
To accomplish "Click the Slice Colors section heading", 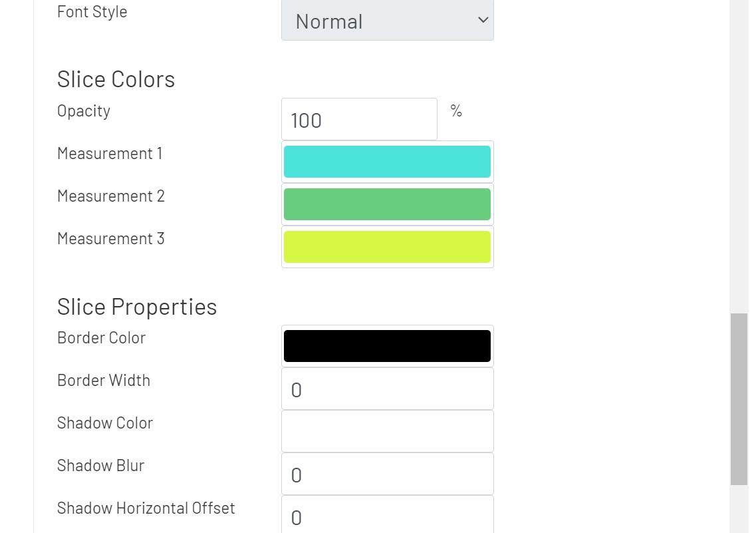I will click(116, 79).
